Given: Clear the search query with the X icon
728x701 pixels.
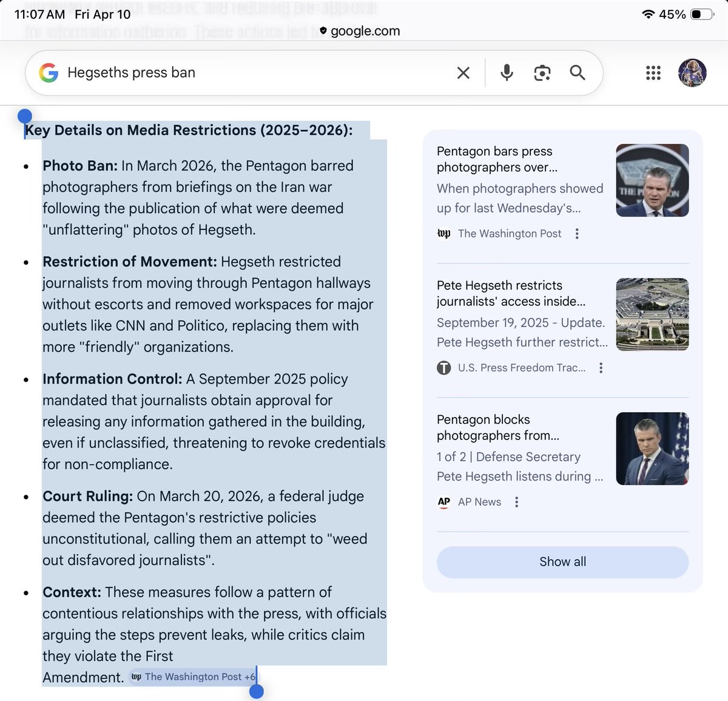Looking at the screenshot, I should pyautogui.click(x=463, y=73).
